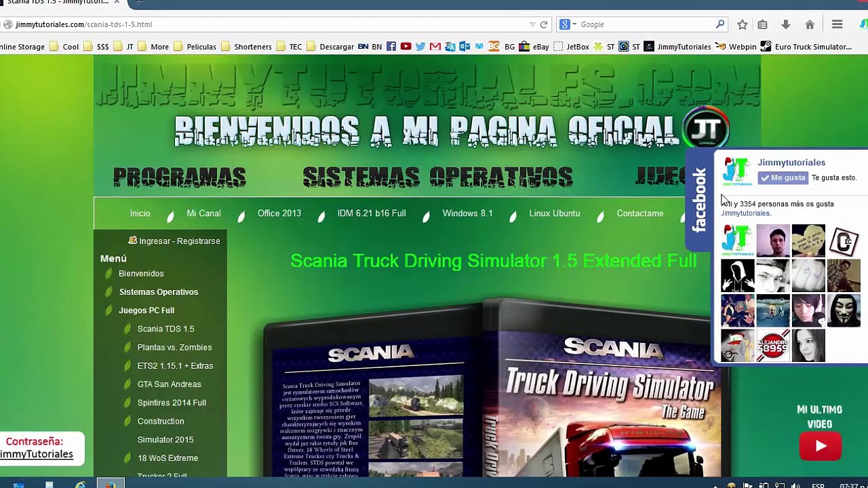Play the Mi Ultimo Video YouTube button
Screen dimensions: 868x488
(x=820, y=446)
